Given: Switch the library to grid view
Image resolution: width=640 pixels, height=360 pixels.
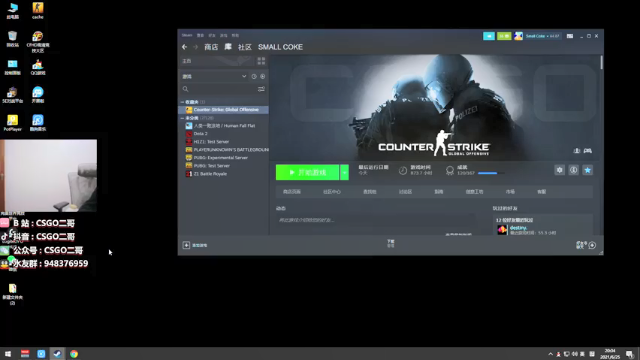Looking at the screenshot, I should point(261,61).
